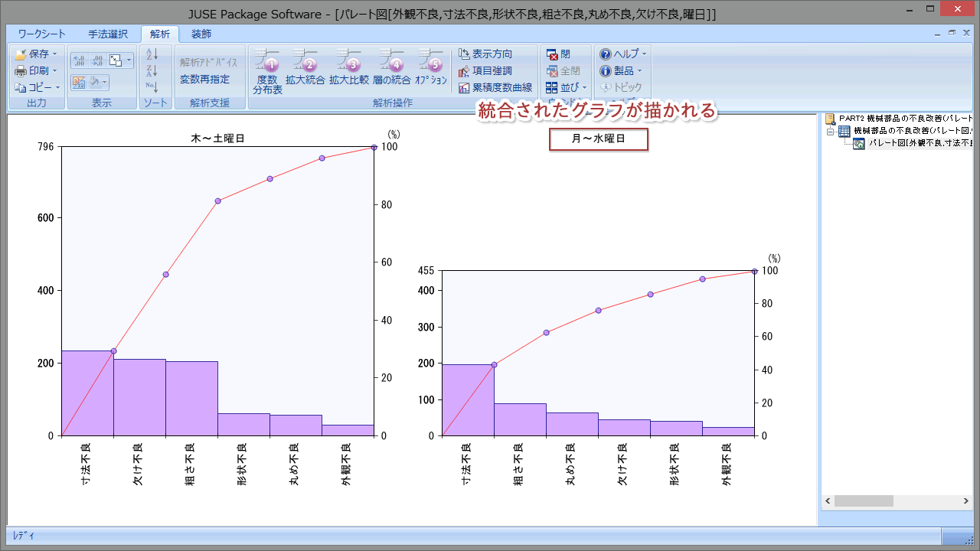This screenshot has height=551, width=980.
Task: Click the 月〜水曜日 chart title
Action: coord(599,139)
